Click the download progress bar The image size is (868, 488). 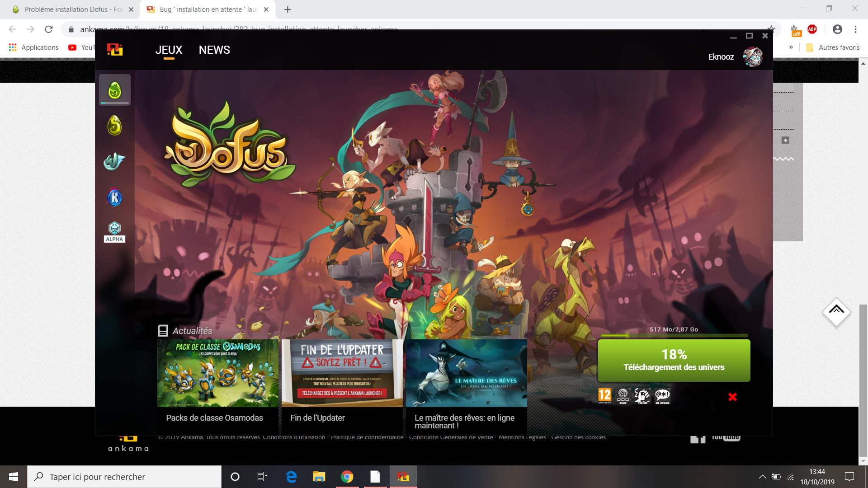coord(674,335)
